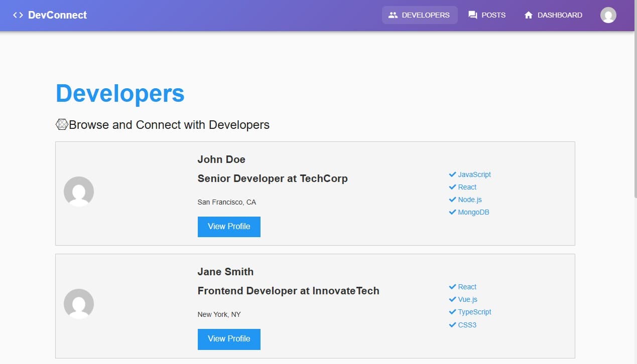
Task: Open the user avatar icon in navbar
Action: pyautogui.click(x=608, y=15)
